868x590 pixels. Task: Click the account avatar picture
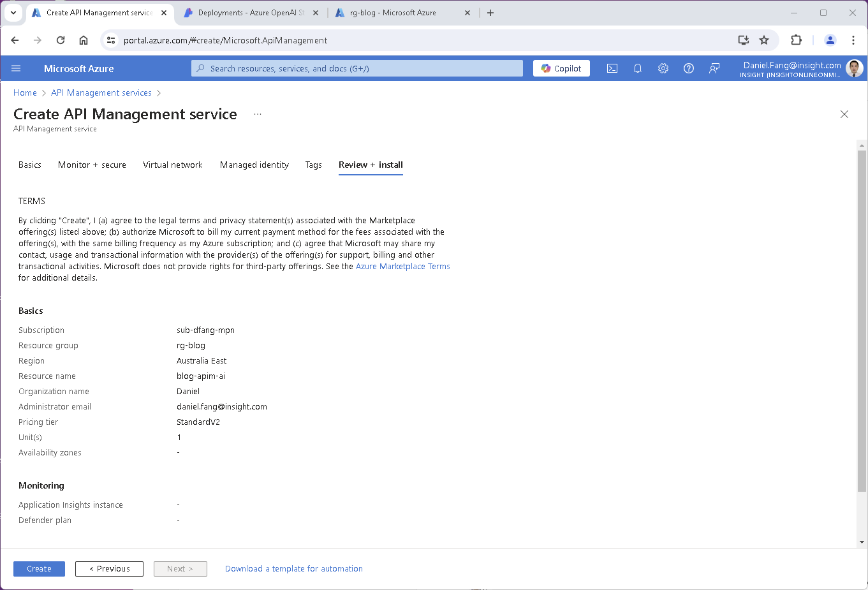pos(855,68)
